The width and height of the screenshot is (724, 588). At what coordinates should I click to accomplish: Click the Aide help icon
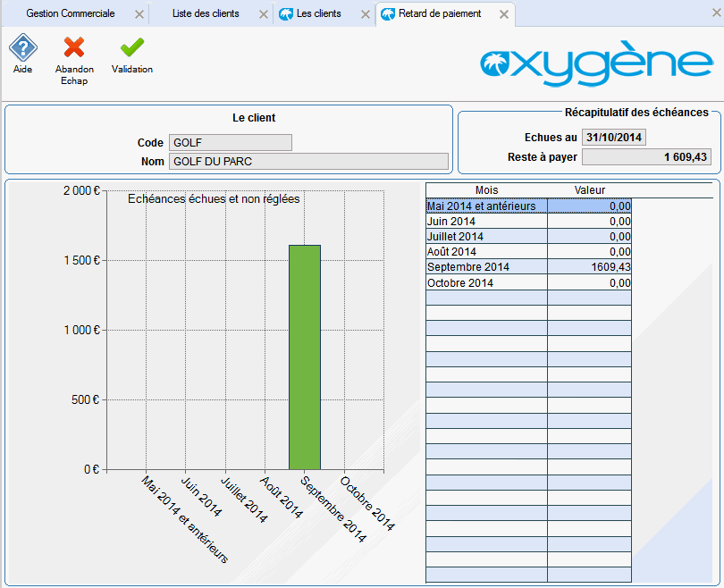[x=22, y=47]
